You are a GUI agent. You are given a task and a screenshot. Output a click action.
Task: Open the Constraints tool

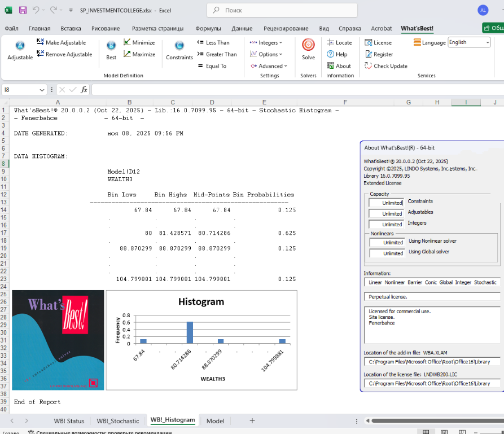(x=179, y=46)
